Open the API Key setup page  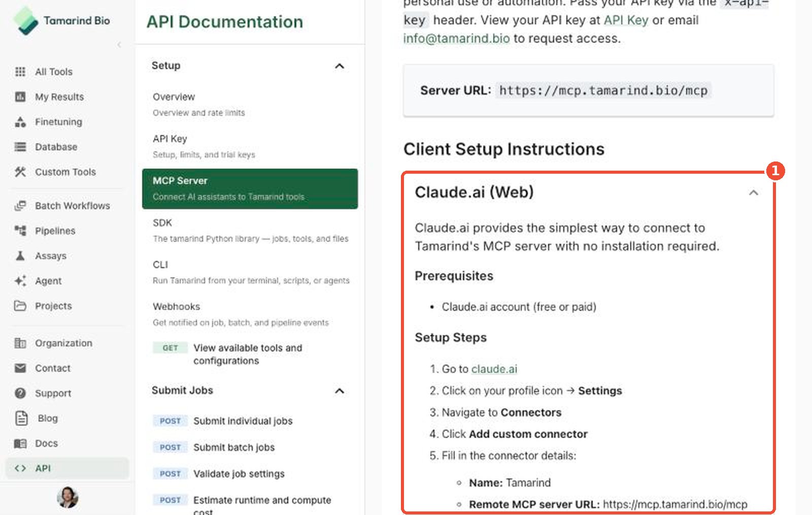tap(250, 146)
